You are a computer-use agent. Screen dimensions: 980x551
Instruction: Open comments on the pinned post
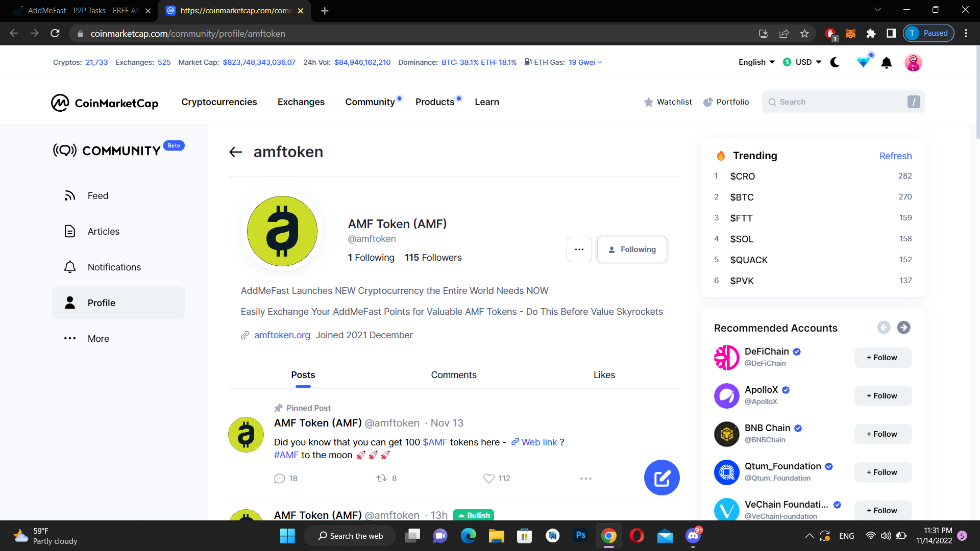[280, 479]
